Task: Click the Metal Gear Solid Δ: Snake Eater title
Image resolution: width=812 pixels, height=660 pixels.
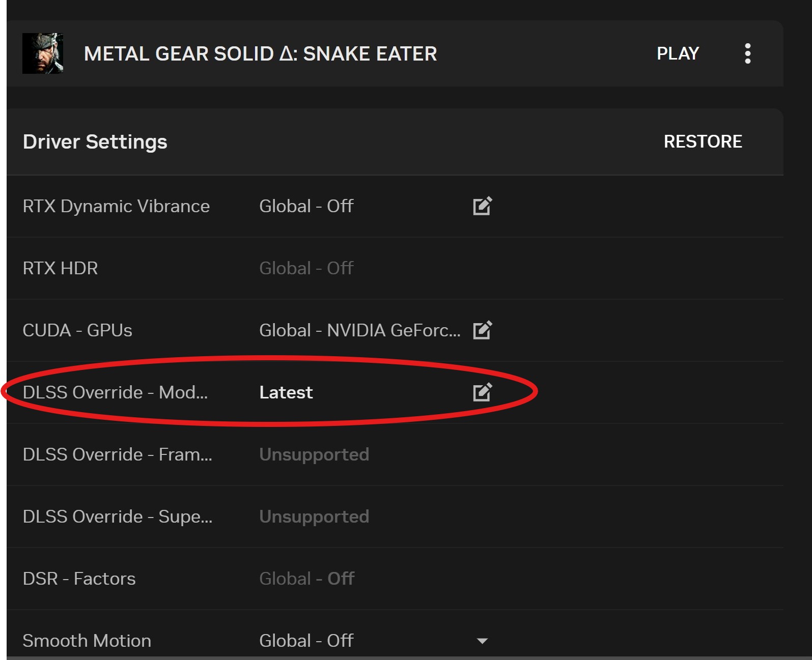Action: 260,54
